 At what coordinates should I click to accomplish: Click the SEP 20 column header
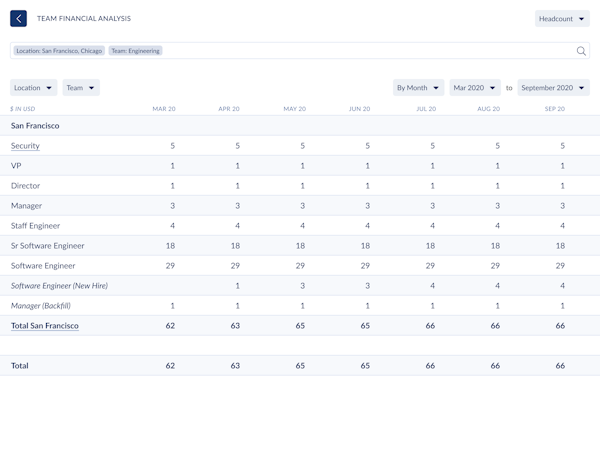555,108
